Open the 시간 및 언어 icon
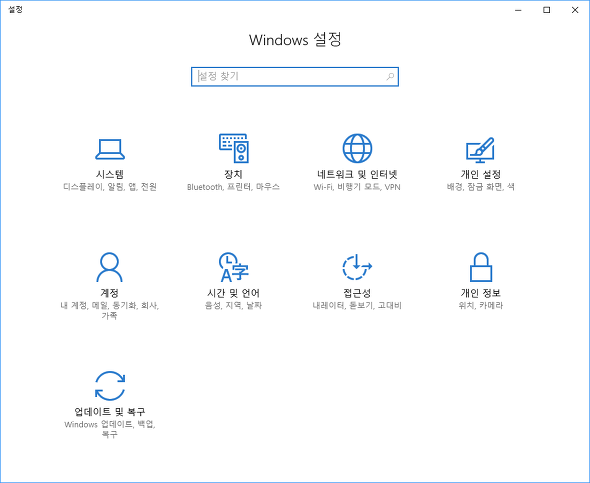Image resolution: width=590 pixels, height=483 pixels. pyautogui.click(x=234, y=267)
